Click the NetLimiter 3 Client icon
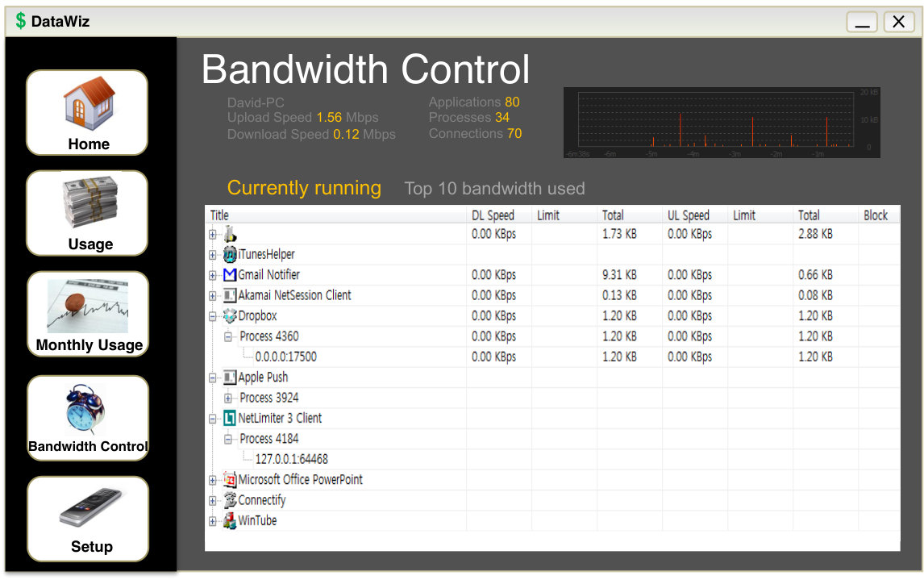Screen dimensions: 924x580 coord(230,419)
